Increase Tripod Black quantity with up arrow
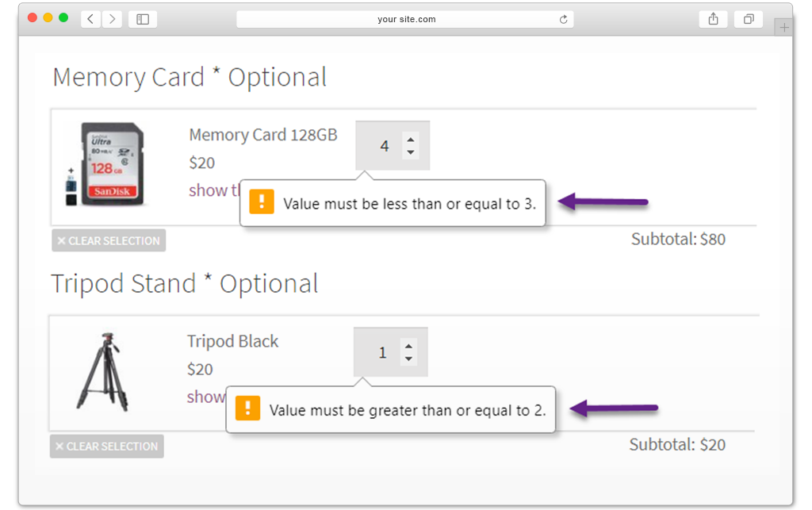This screenshot has width=812, height=510. point(408,347)
